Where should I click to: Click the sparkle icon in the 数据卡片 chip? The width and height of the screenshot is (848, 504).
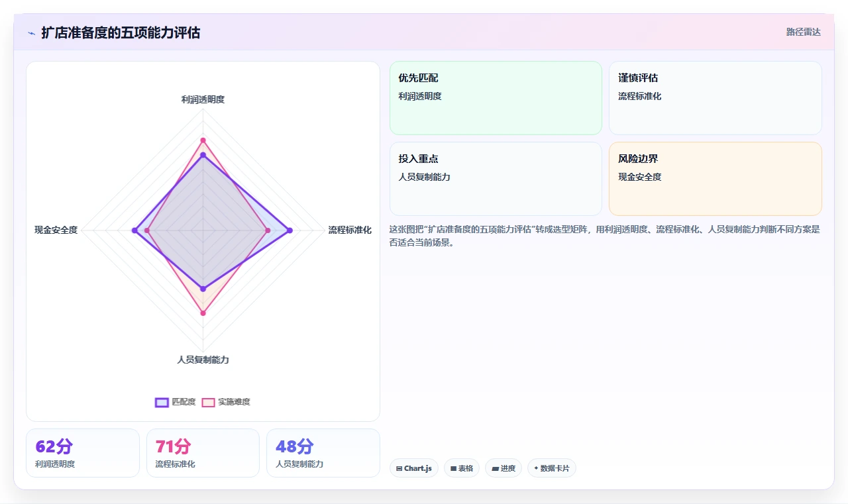point(536,468)
